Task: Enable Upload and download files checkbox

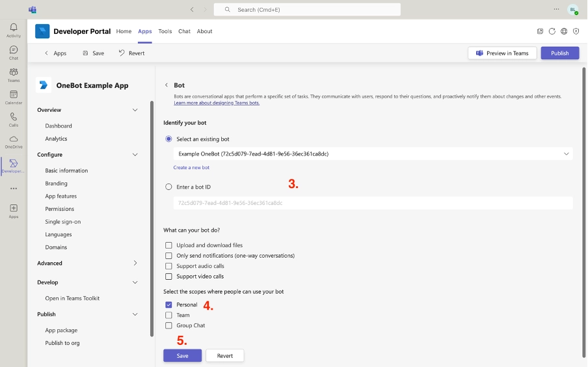Action: click(168, 245)
